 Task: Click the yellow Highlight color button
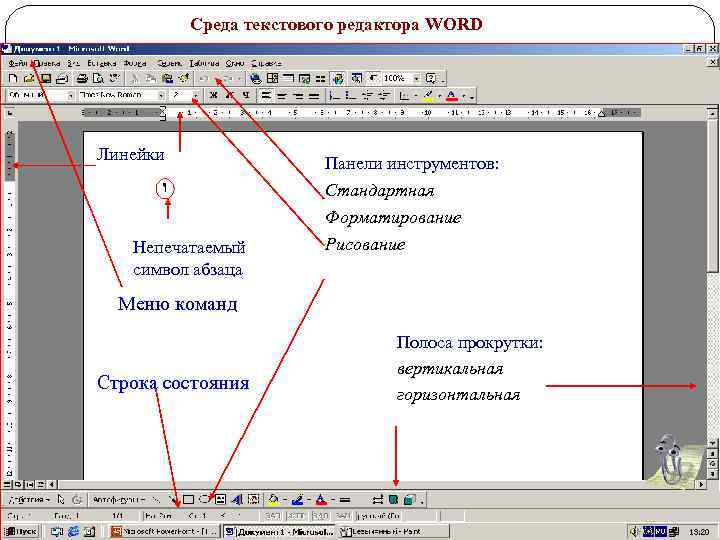(428, 96)
